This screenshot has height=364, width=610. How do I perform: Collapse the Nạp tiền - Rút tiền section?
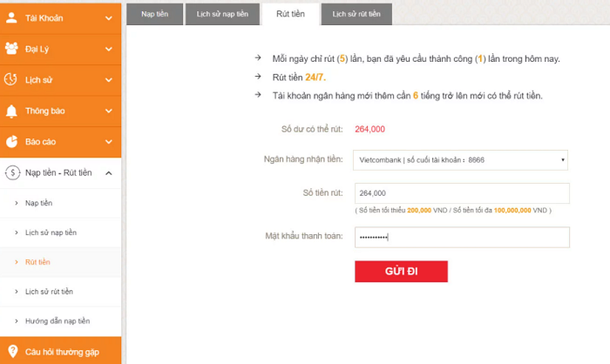108,172
